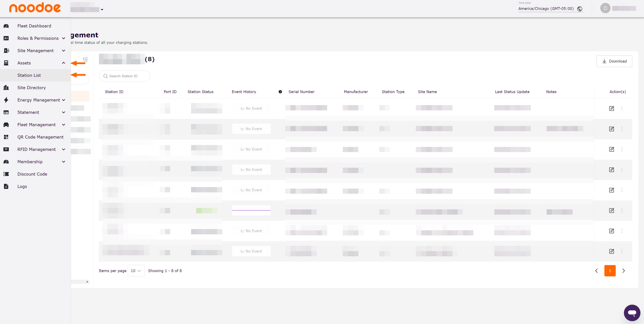Open three-dot actions menu in second row

click(622, 129)
